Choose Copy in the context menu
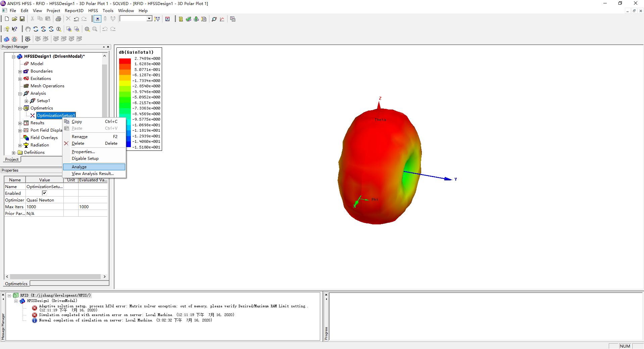 tap(94, 122)
